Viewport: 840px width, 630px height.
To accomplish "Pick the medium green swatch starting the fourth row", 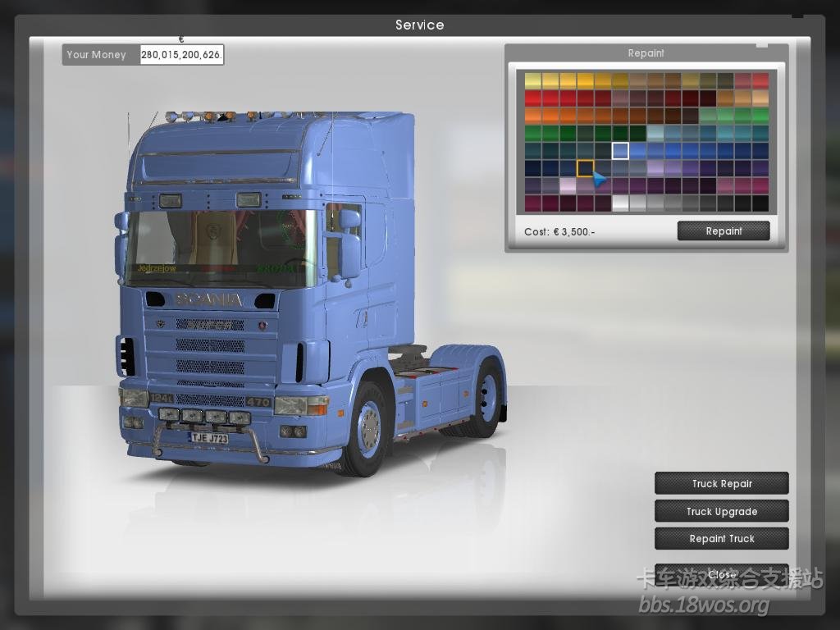I will 533,134.
